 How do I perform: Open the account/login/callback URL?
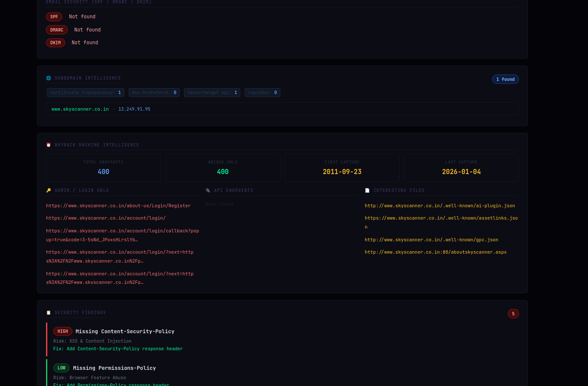tap(123, 235)
